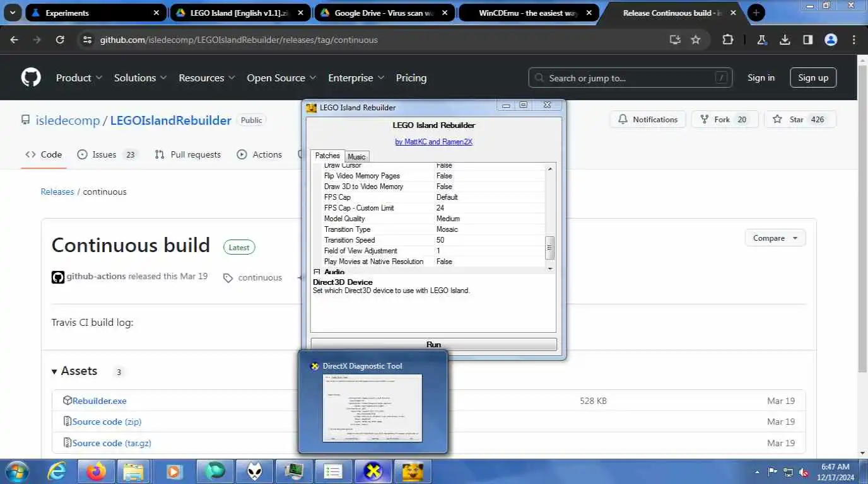This screenshot has width=868, height=484.
Task: Collapse the Assets section
Action: click(x=74, y=371)
